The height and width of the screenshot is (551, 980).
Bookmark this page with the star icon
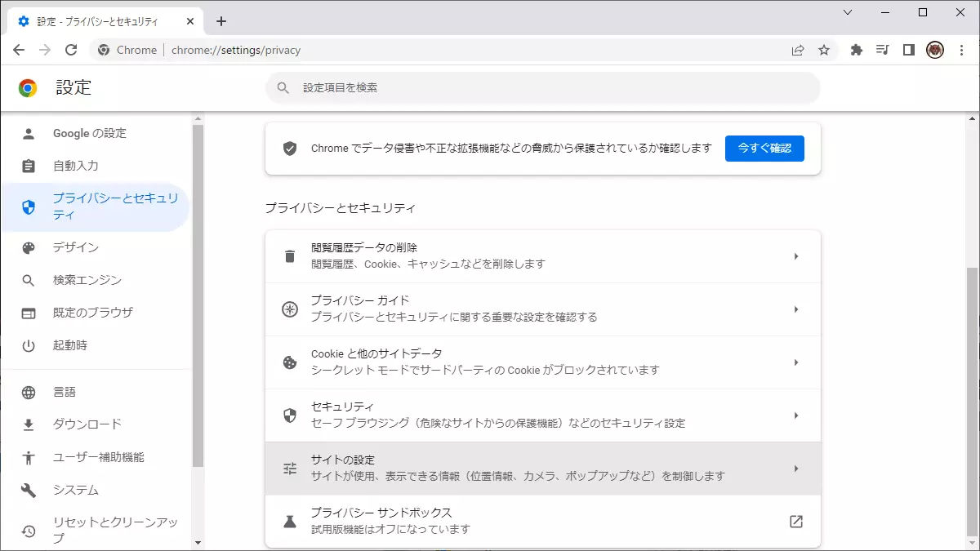(824, 50)
